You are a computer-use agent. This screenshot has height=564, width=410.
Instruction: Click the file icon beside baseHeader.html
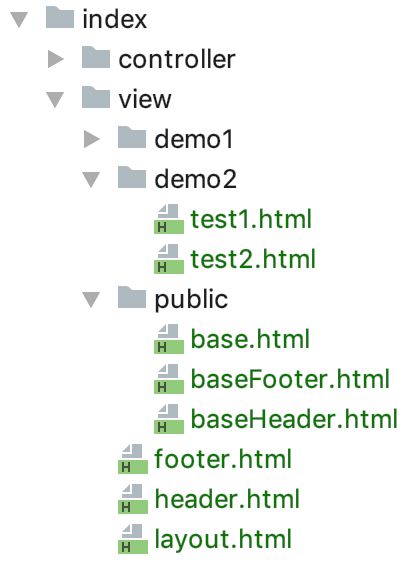click(x=169, y=419)
